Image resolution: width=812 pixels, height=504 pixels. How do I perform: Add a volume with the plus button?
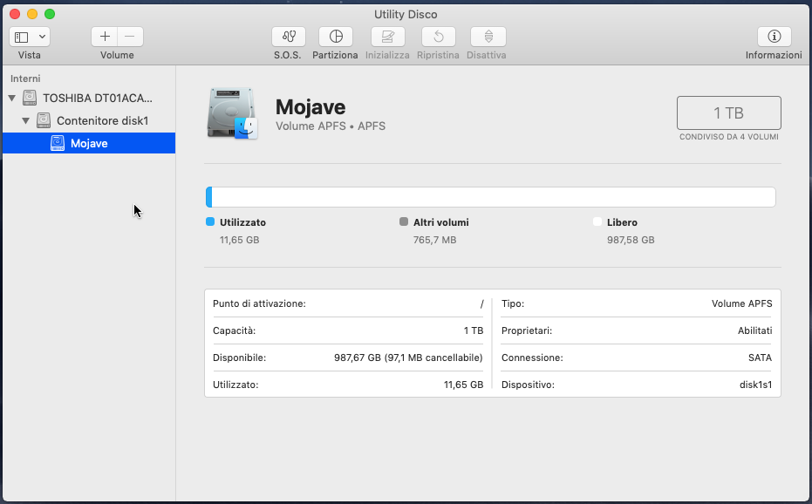pyautogui.click(x=105, y=37)
